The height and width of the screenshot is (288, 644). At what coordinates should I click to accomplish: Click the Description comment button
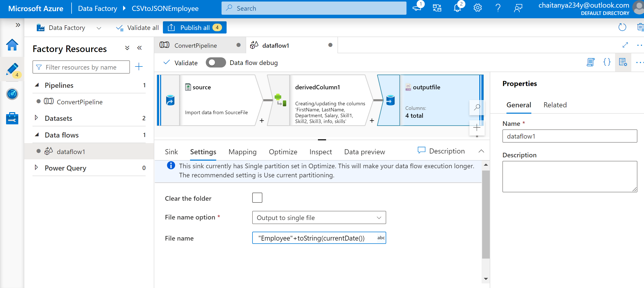[441, 151]
